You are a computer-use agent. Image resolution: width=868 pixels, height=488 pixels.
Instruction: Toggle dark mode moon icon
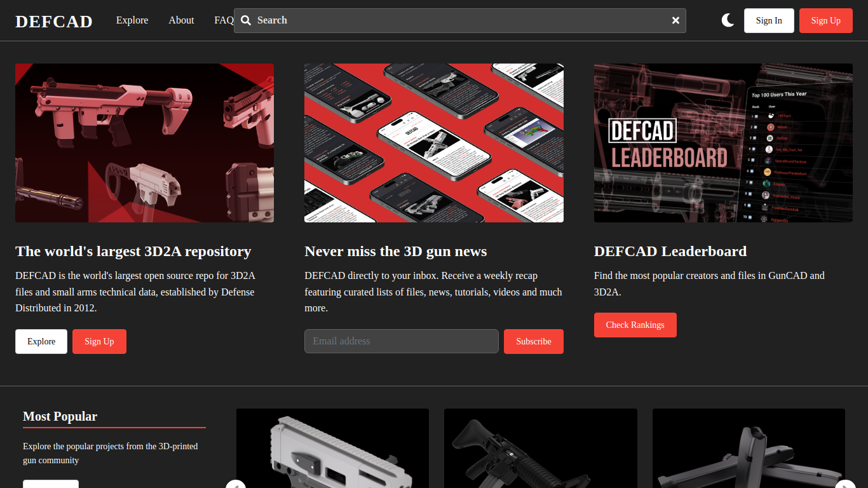[x=728, y=20]
